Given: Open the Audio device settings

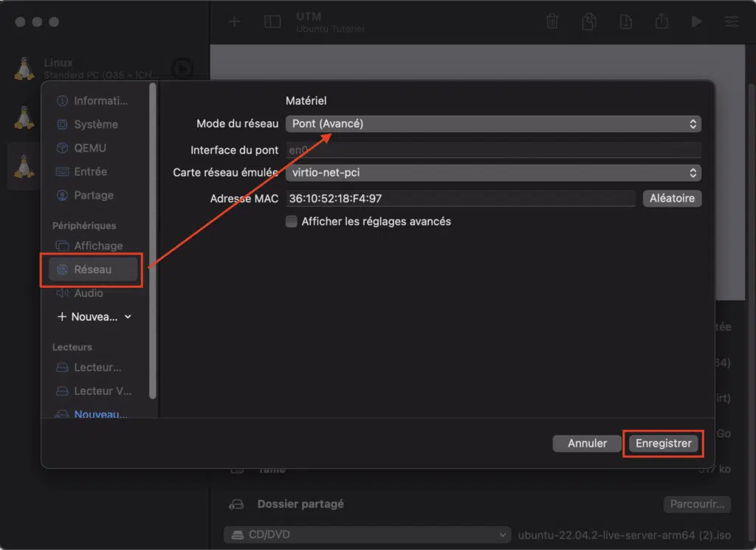Looking at the screenshot, I should [x=93, y=293].
